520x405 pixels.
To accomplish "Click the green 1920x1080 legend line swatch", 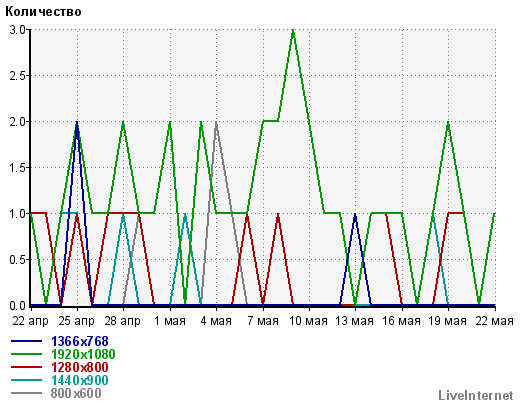I will [x=26, y=354].
